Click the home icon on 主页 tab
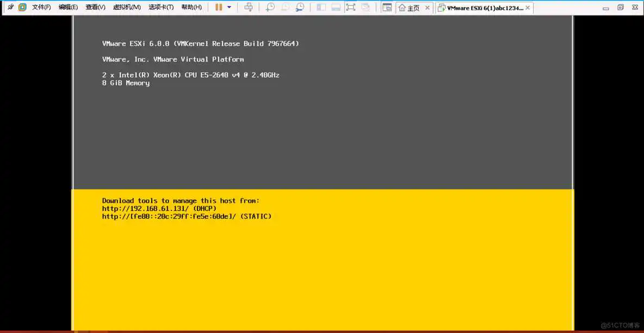Screen dimensions: 644x333 (x=402, y=8)
